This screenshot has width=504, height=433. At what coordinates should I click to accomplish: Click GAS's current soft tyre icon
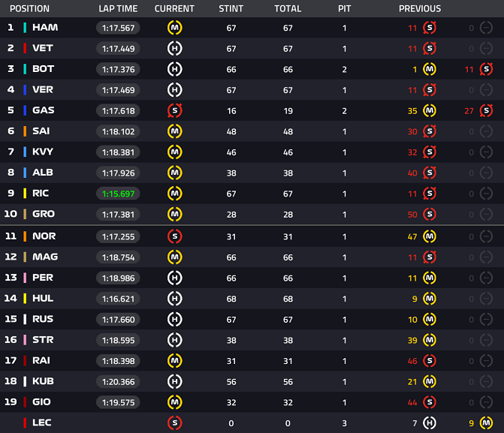click(174, 111)
